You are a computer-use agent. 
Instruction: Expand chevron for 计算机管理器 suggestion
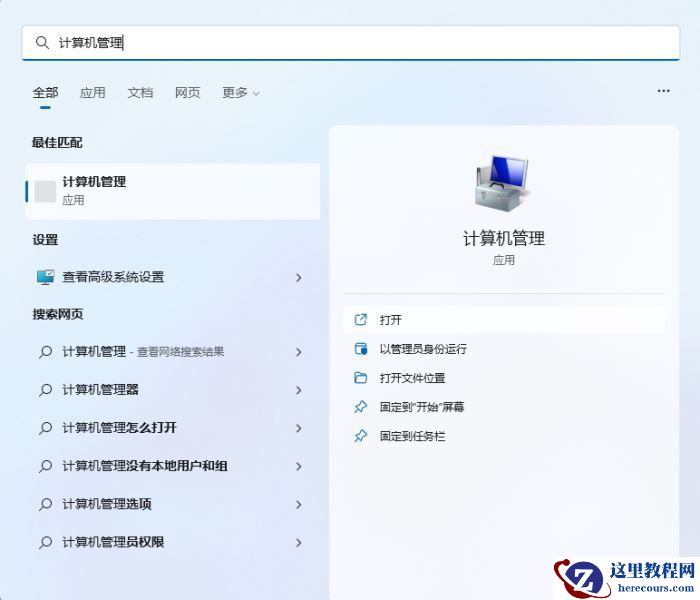[x=299, y=390]
